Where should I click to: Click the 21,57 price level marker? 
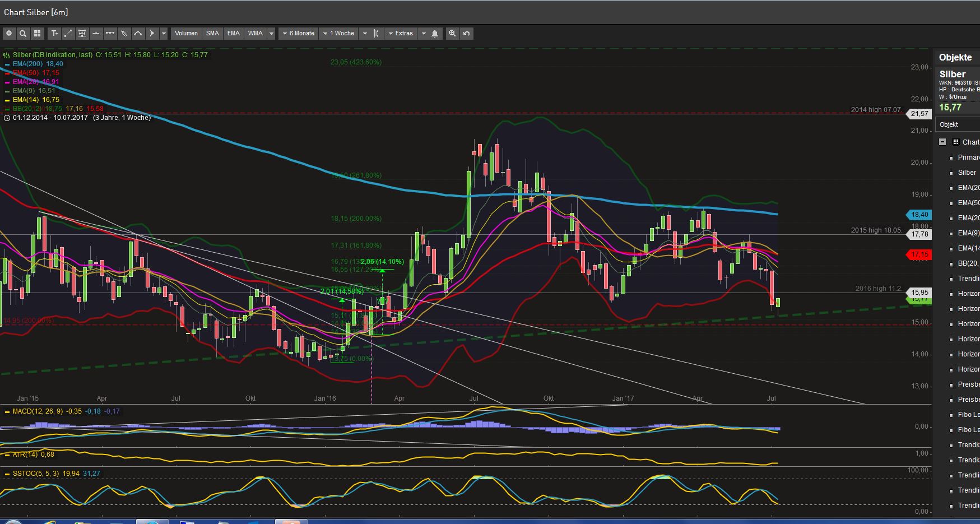[919, 114]
